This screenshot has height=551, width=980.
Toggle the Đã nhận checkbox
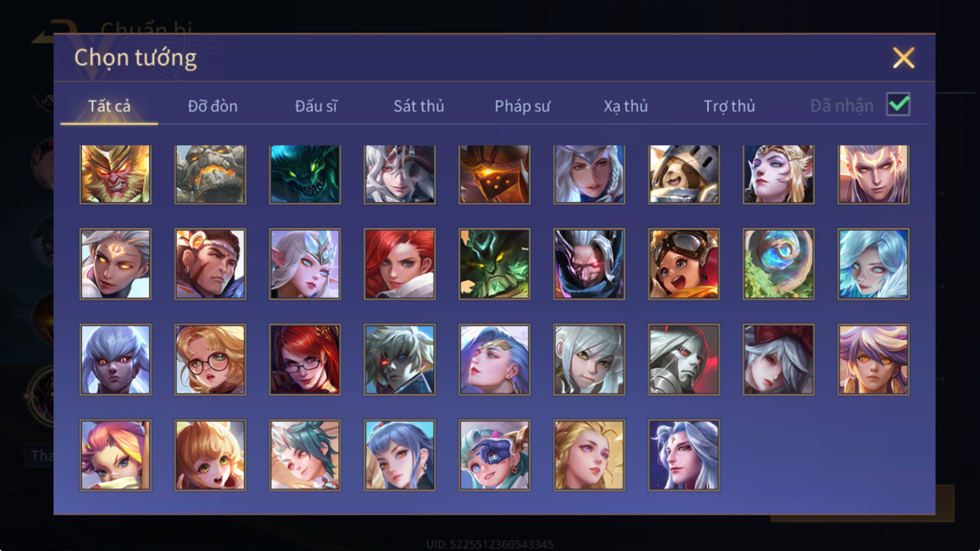coord(898,105)
